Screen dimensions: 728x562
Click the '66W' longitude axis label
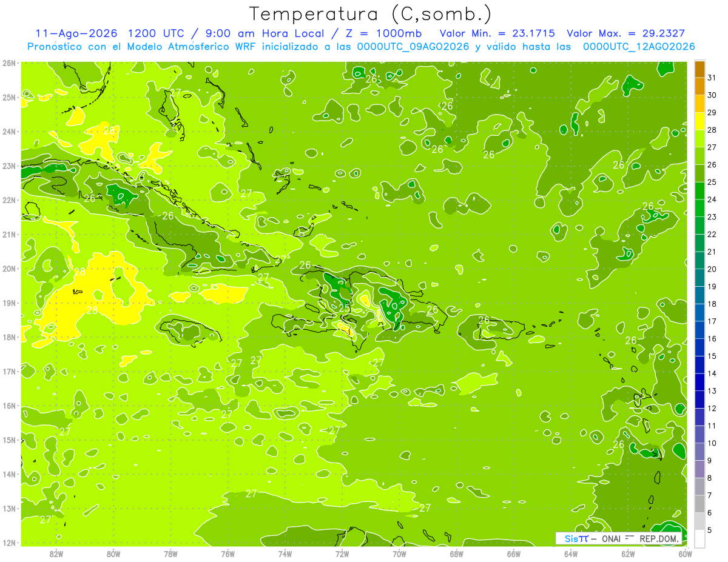click(514, 553)
